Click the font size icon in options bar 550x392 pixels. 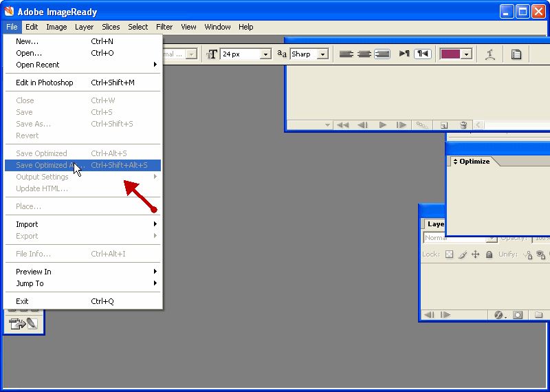pos(212,54)
